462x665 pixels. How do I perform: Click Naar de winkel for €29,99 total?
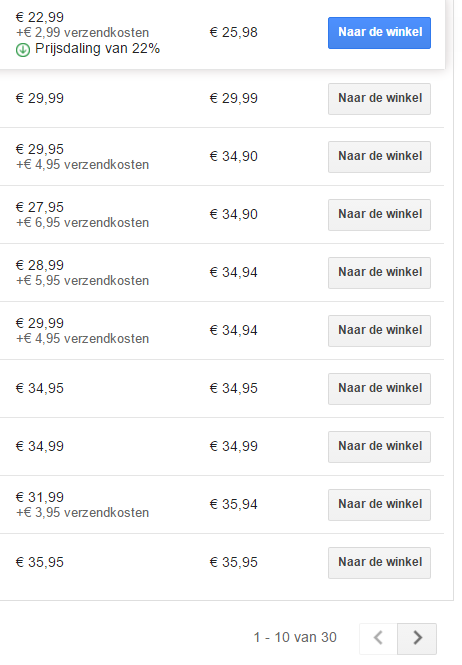click(379, 99)
